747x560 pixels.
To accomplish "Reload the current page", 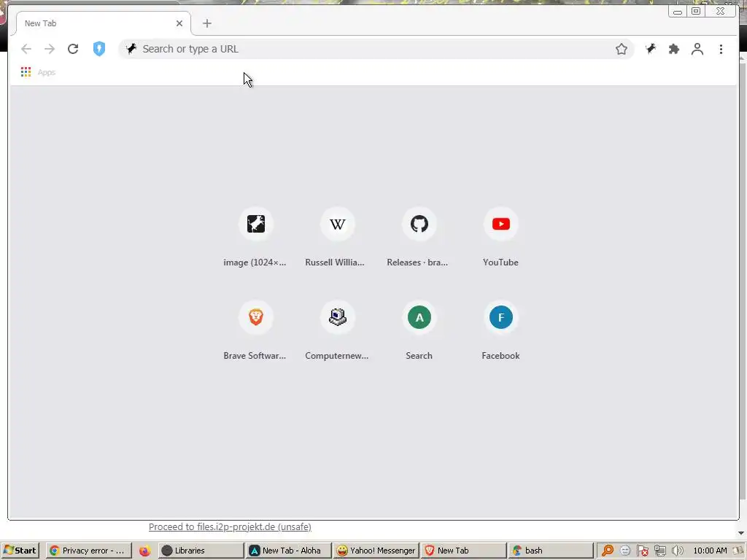I will click(73, 49).
